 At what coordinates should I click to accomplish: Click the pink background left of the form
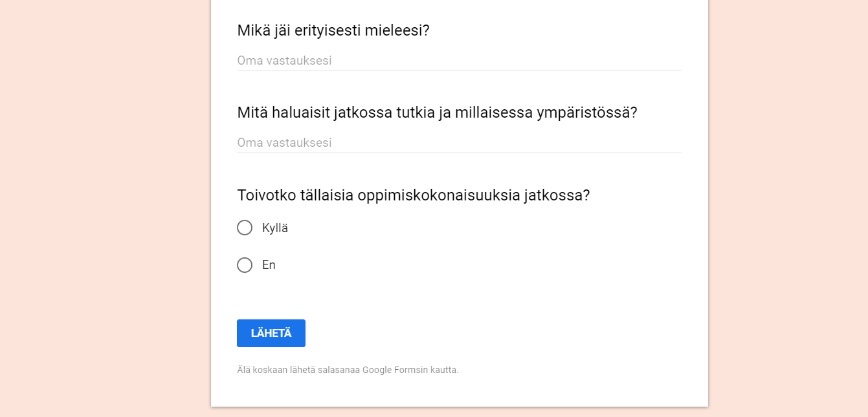tap(104, 207)
